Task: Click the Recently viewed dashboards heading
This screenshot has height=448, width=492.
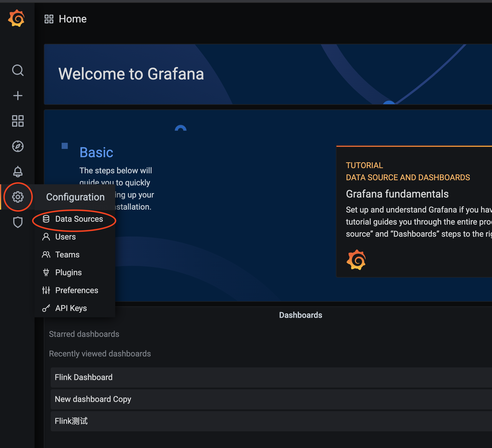Action: tap(100, 354)
